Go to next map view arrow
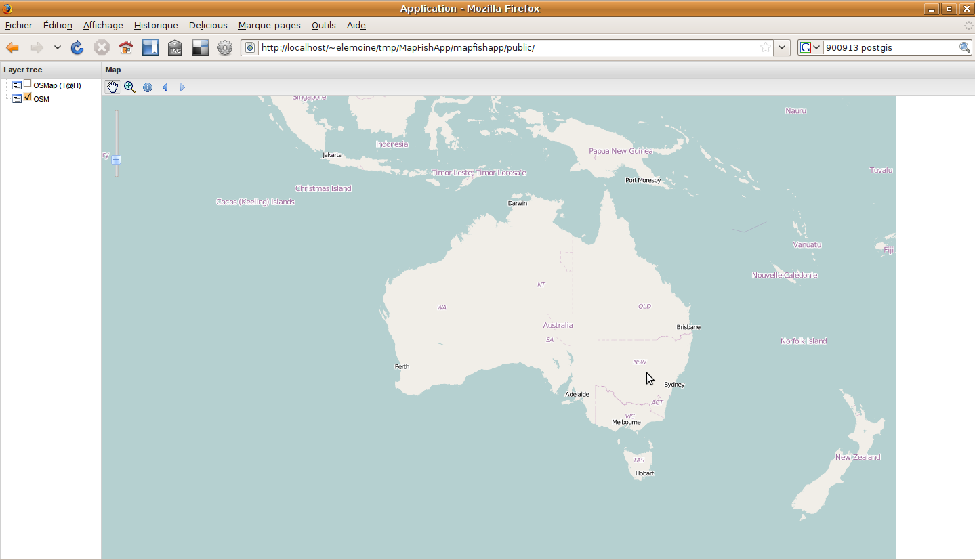 point(182,87)
